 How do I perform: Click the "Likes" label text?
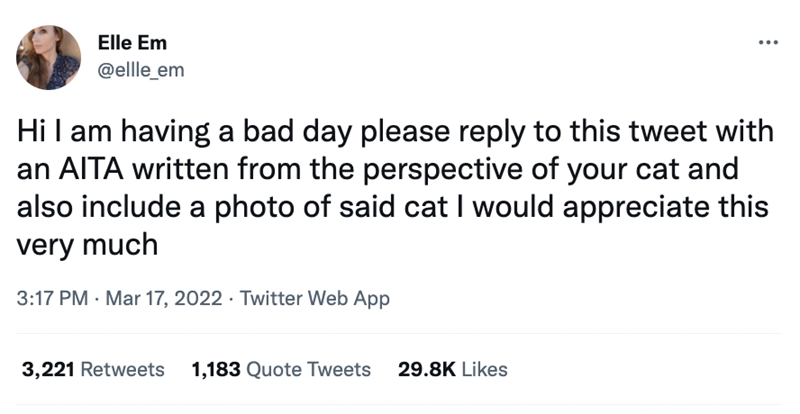pyautogui.click(x=483, y=369)
